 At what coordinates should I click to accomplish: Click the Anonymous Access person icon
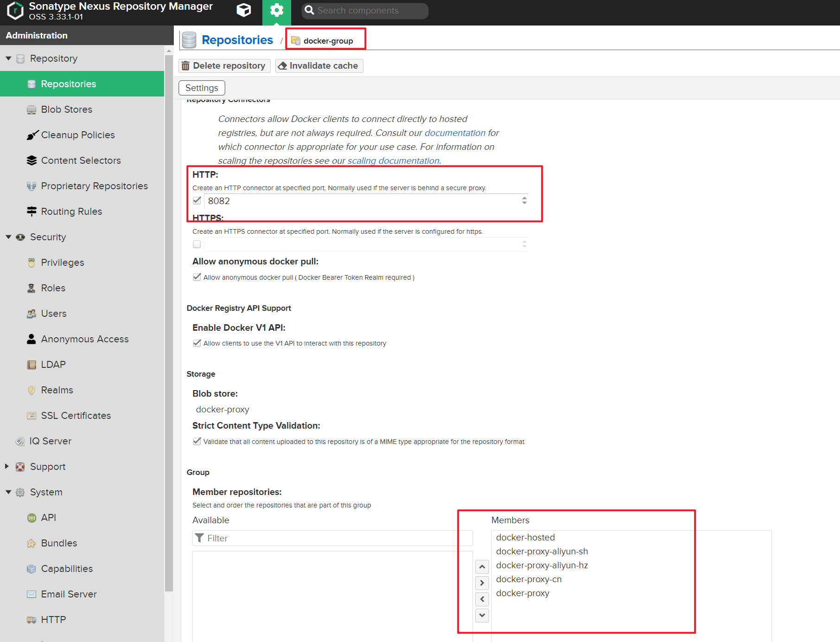point(32,339)
